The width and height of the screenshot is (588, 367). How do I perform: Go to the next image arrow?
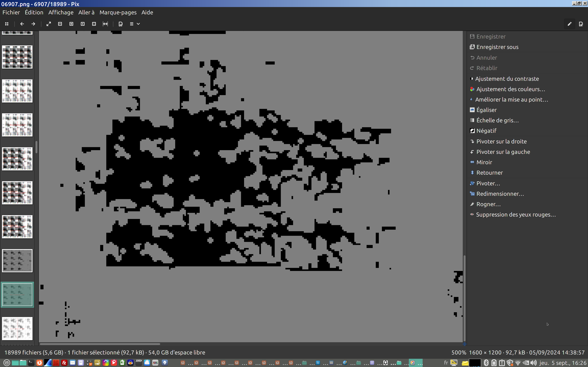33,24
